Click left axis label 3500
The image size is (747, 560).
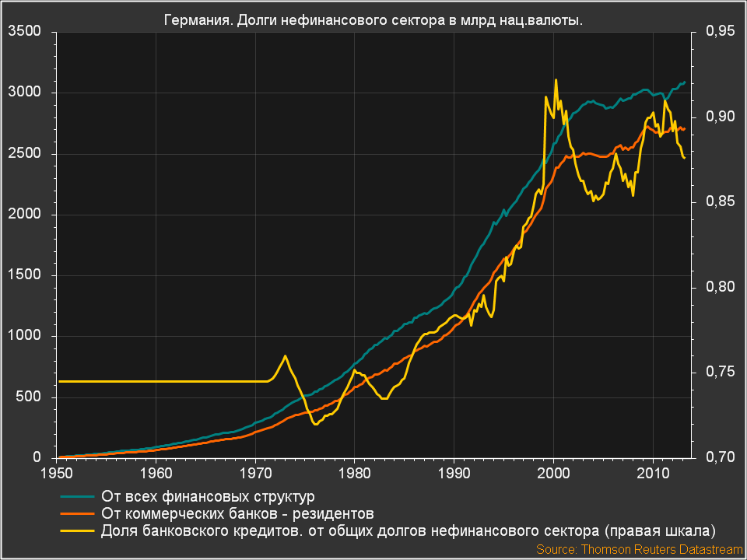(x=25, y=31)
